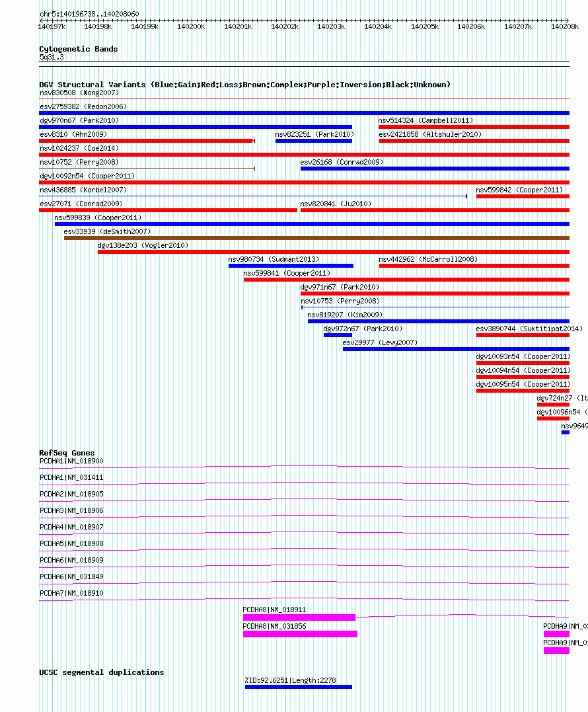Click the %ID:92.6251|Length:2278 duplication label
This screenshot has width=588, height=712.
[x=291, y=680]
